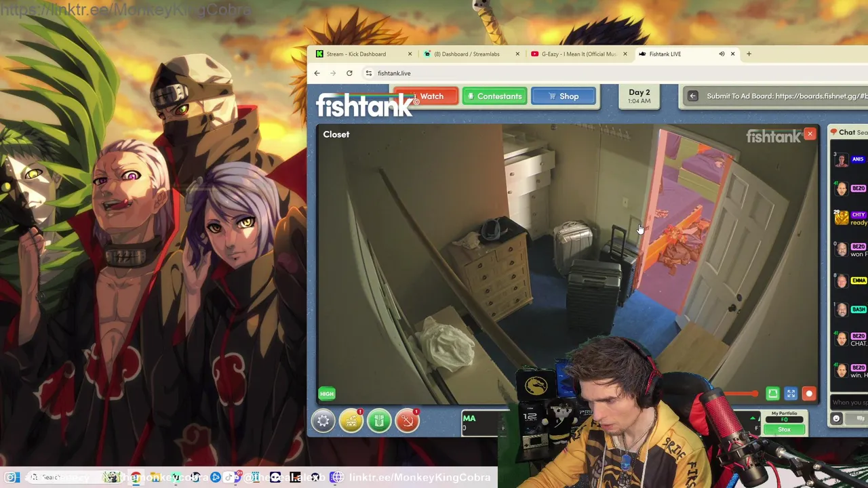Click the site info icon in the address bar
The height and width of the screenshot is (488, 868).
(x=368, y=73)
